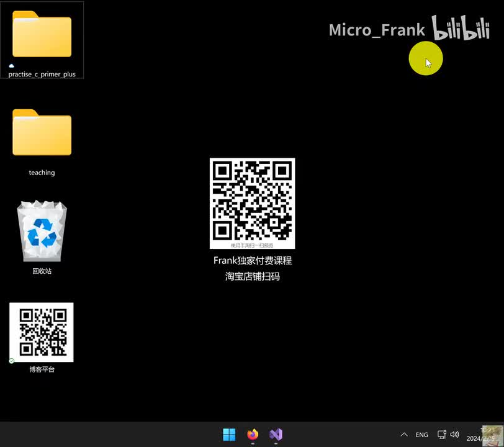This screenshot has height=447, width=504.
Task: Show hidden system tray icons
Action: (x=404, y=435)
